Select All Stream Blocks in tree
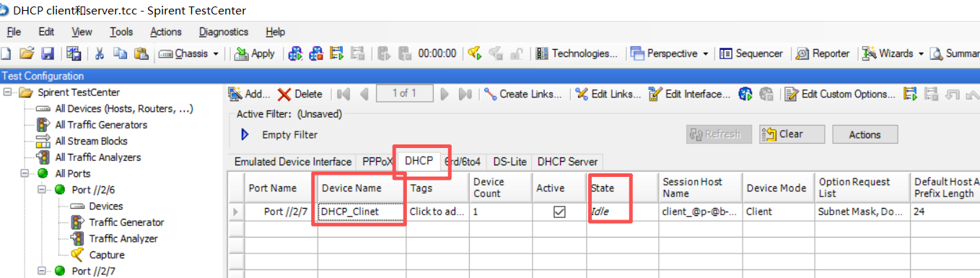The image size is (980, 278). [92, 141]
